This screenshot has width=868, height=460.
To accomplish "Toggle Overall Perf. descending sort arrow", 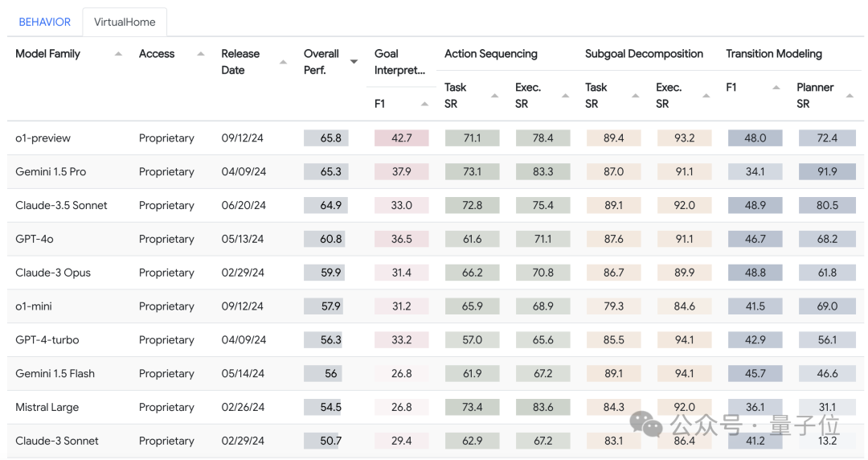I will 354,62.
